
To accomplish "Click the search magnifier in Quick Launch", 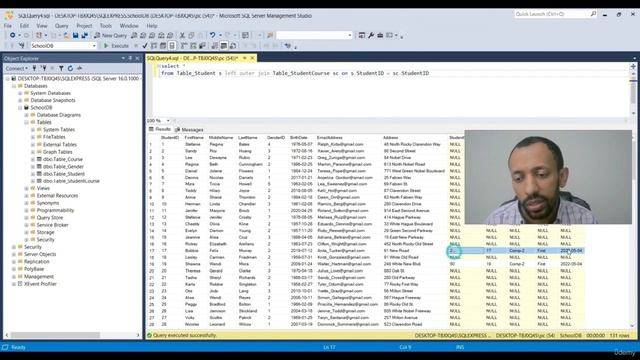I will pyautogui.click(x=593, y=14).
